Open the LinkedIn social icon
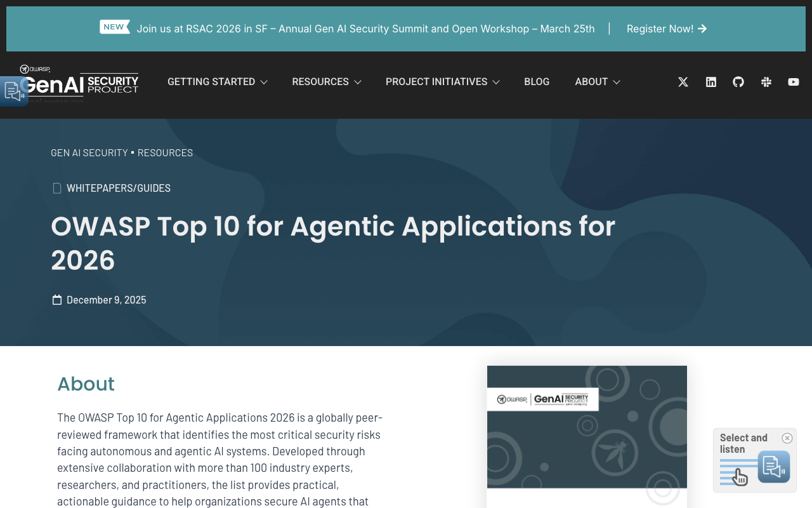 pos(711,82)
